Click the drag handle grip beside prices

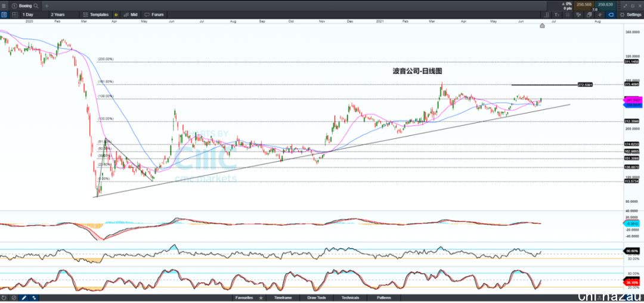click(x=619, y=6)
